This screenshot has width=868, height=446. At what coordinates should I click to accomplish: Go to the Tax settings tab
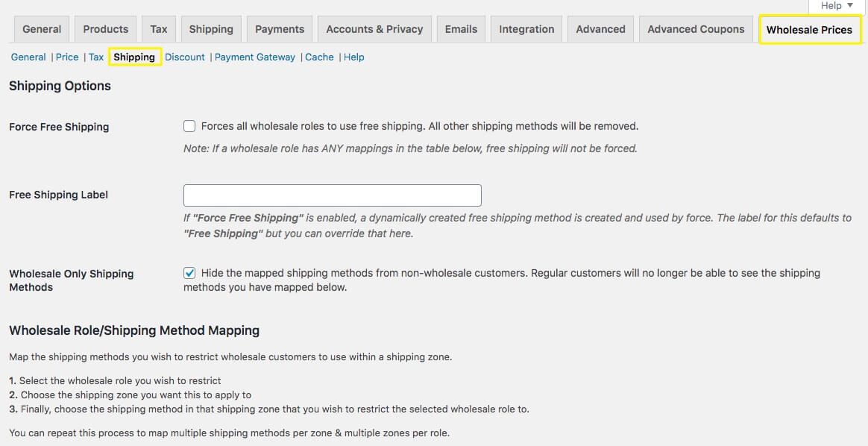click(159, 29)
